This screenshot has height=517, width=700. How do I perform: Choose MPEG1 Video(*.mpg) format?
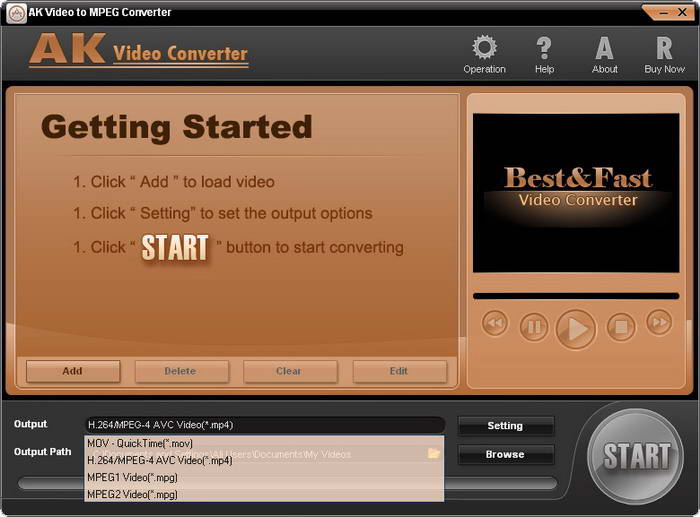(x=264, y=477)
